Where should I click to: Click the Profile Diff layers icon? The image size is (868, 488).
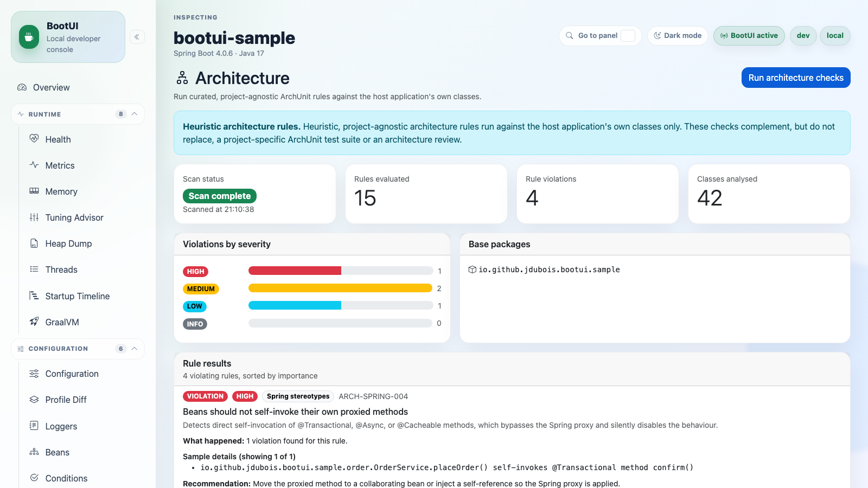[34, 399]
